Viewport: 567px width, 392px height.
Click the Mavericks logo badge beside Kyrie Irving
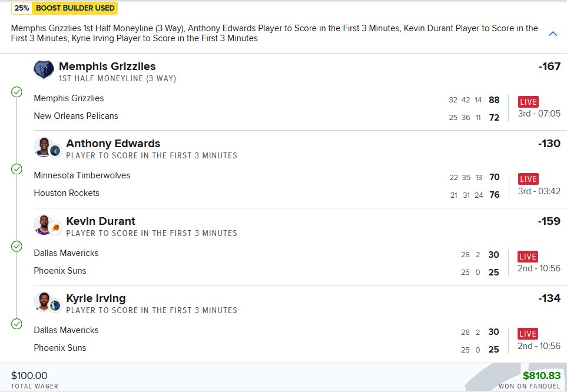point(55,305)
